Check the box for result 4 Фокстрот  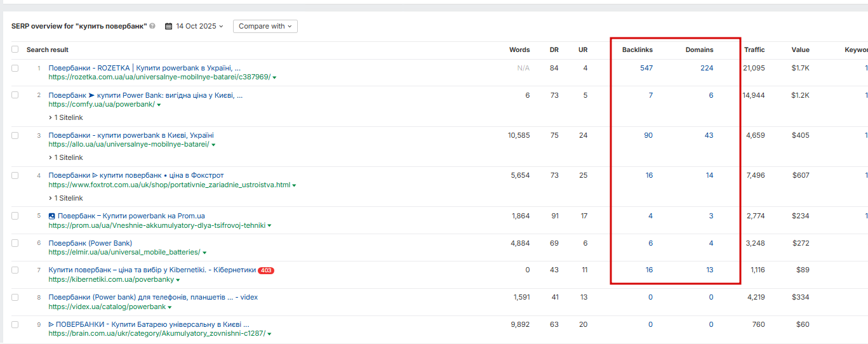click(15, 175)
